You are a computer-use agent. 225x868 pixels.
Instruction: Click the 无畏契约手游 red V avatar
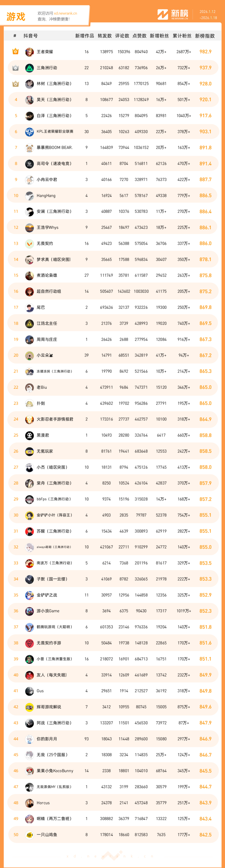29,643
